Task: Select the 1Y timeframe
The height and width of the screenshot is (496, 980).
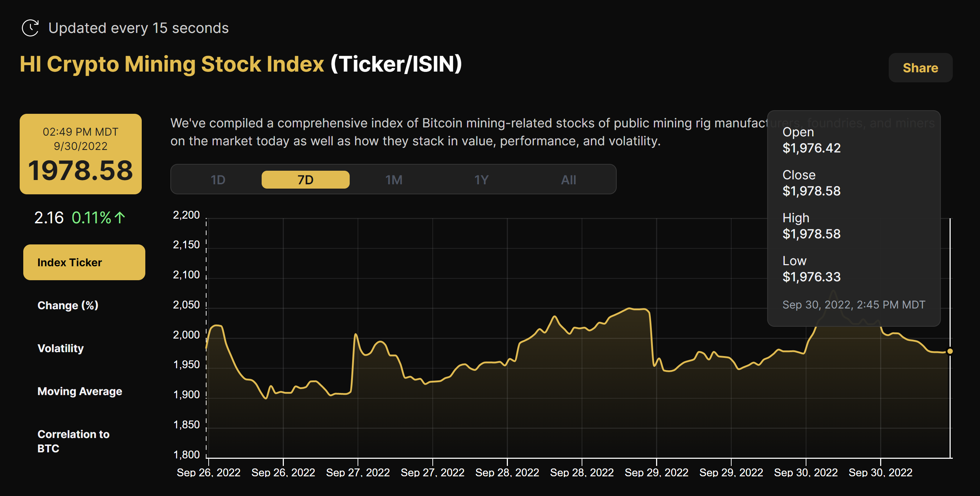Action: click(x=481, y=179)
